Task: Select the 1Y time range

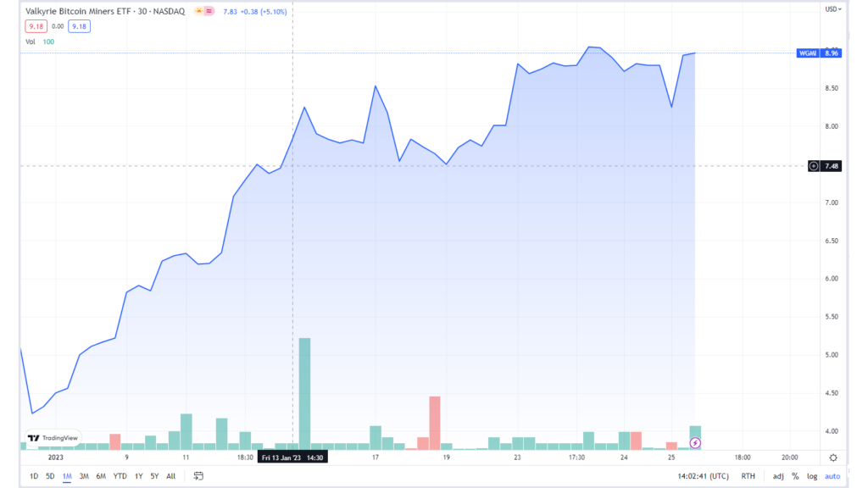Action: click(x=138, y=476)
